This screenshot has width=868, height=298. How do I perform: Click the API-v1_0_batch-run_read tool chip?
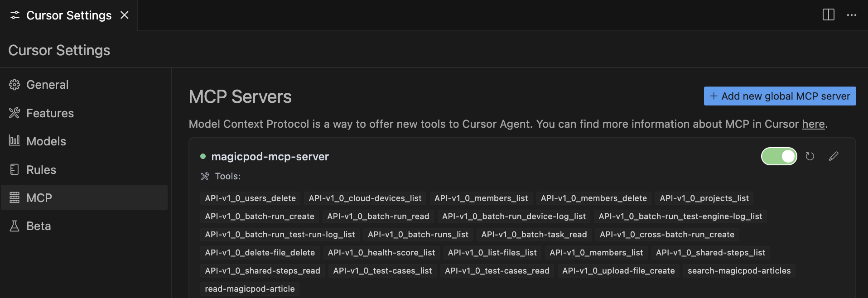[x=378, y=216]
